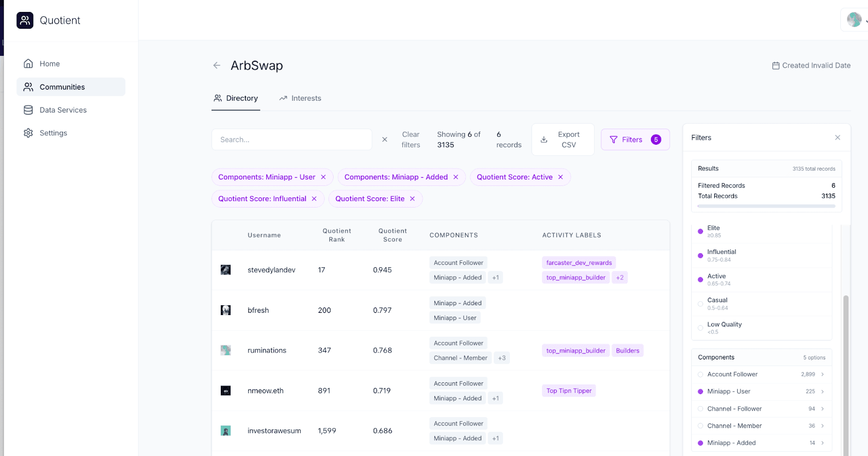868x456 pixels.
Task: Toggle the Miniapp - User component filter
Action: [700, 391]
